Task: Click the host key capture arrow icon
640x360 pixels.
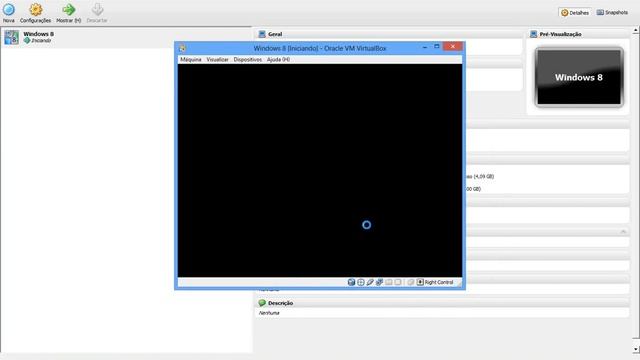Action: pyautogui.click(x=420, y=282)
